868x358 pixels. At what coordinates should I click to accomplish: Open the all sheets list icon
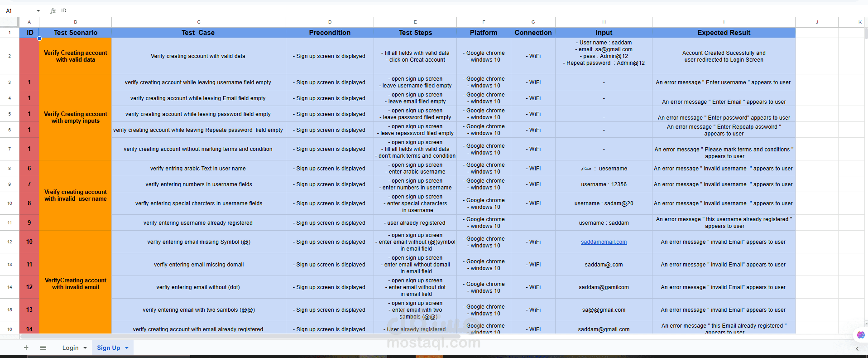[x=43, y=348]
